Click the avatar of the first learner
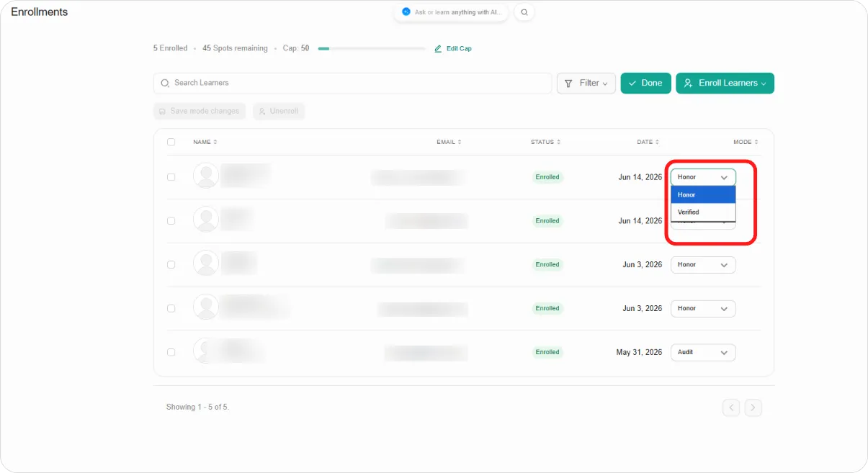Screen dimensions: 868x473 tap(206, 176)
